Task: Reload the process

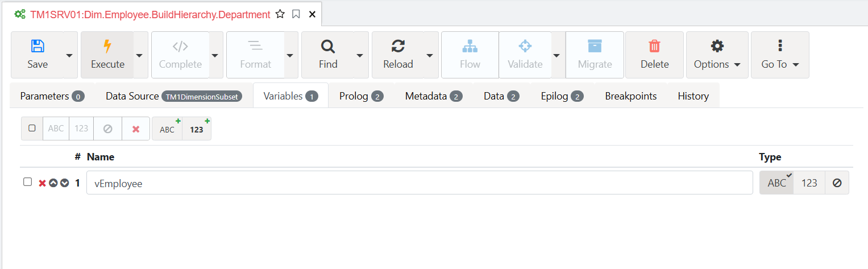Action: (398, 55)
